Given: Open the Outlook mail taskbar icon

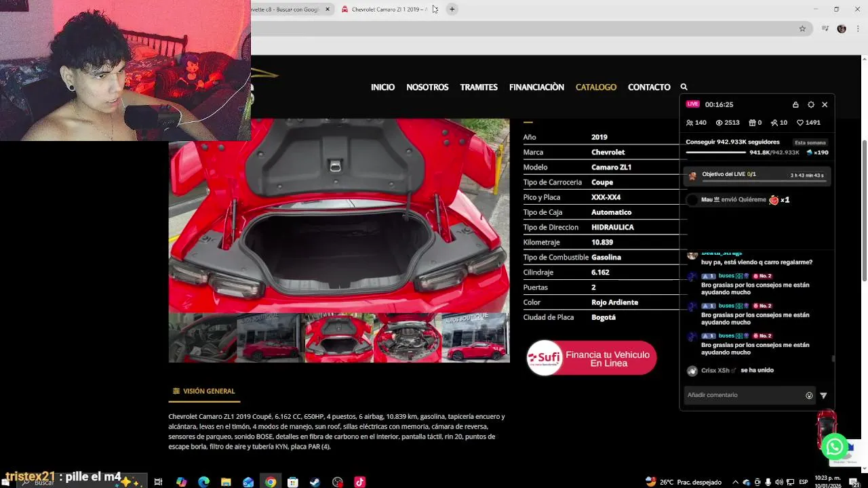Looking at the screenshot, I should [x=248, y=482].
